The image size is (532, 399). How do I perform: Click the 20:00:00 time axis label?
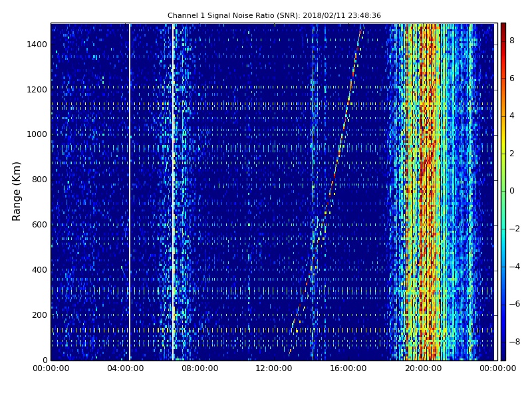tap(423, 368)
